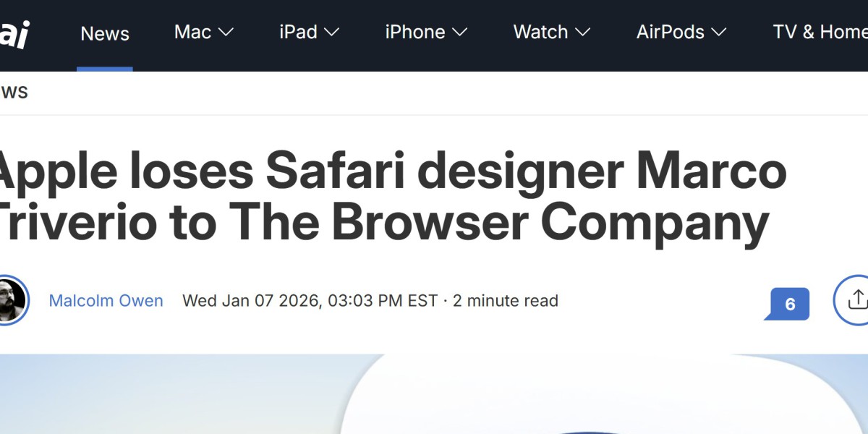Open the Watch dropdown chevron
Screen dimensions: 868x434
tap(583, 33)
